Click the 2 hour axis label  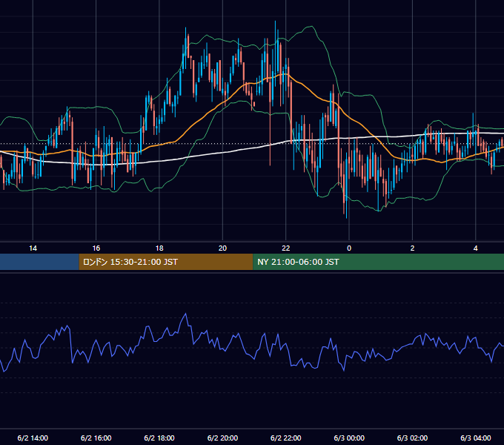[x=412, y=248]
